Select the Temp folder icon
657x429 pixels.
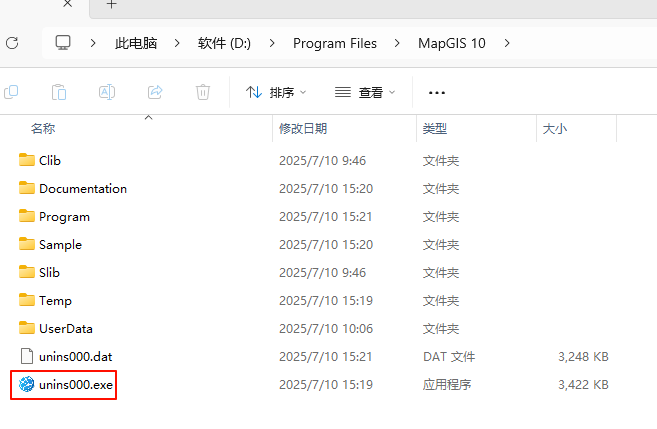27,300
